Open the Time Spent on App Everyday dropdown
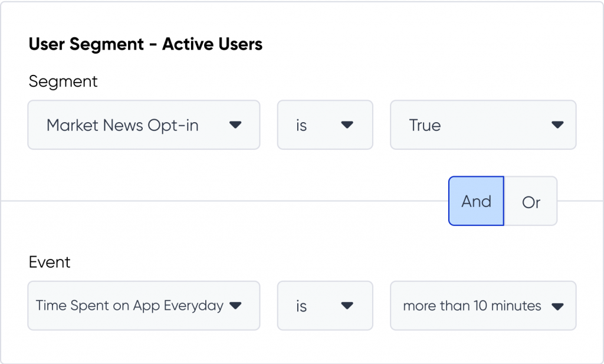Image resolution: width=604 pixels, height=364 pixels. click(x=143, y=306)
